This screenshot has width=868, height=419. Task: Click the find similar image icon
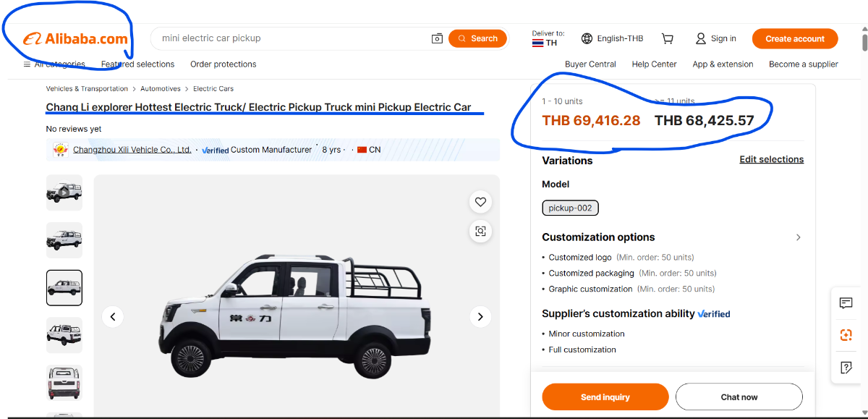coord(480,232)
